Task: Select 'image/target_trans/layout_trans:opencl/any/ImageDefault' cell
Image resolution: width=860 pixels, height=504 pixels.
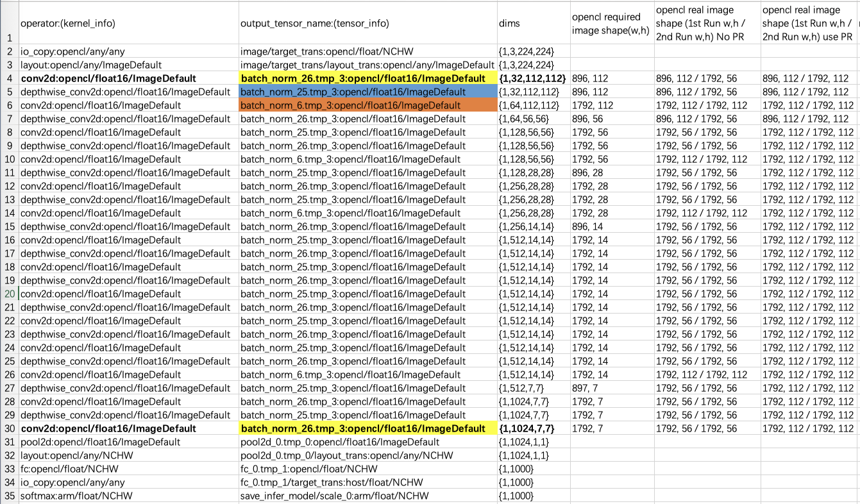Action: click(x=367, y=65)
